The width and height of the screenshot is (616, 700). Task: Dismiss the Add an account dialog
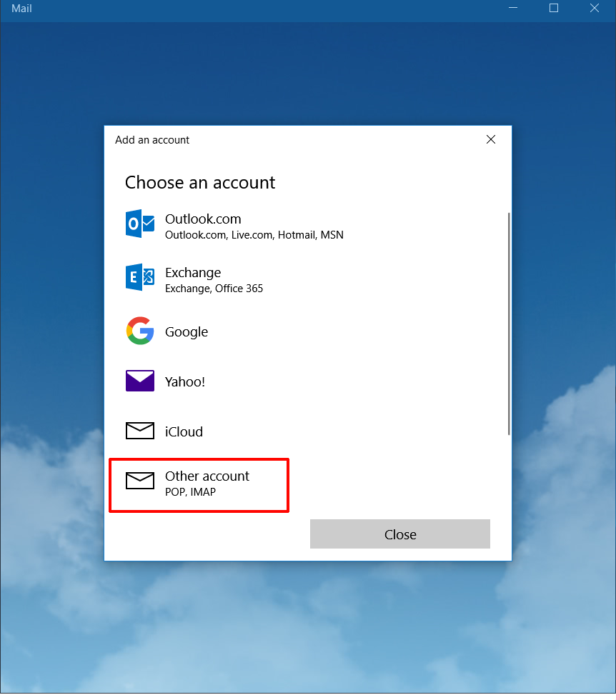[491, 139]
